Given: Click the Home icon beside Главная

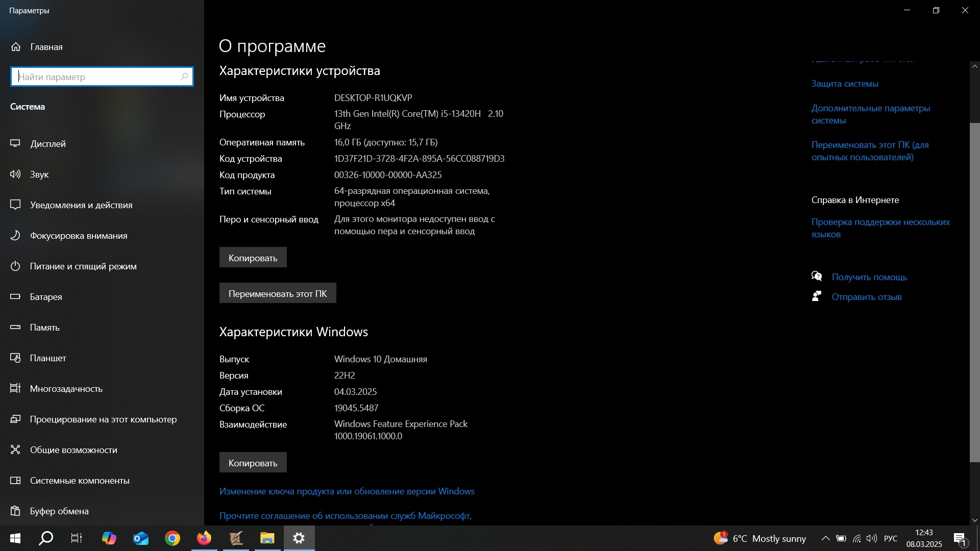Looking at the screenshot, I should [x=16, y=47].
